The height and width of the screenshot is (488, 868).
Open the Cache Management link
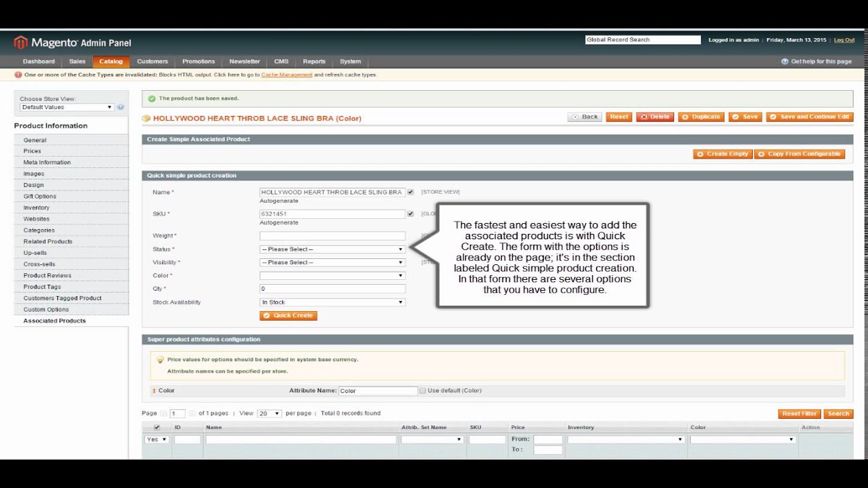click(x=287, y=75)
